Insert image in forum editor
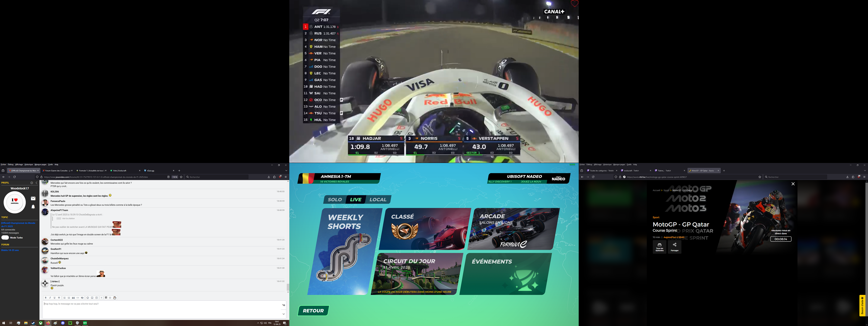This screenshot has width=868, height=326. coord(92,298)
